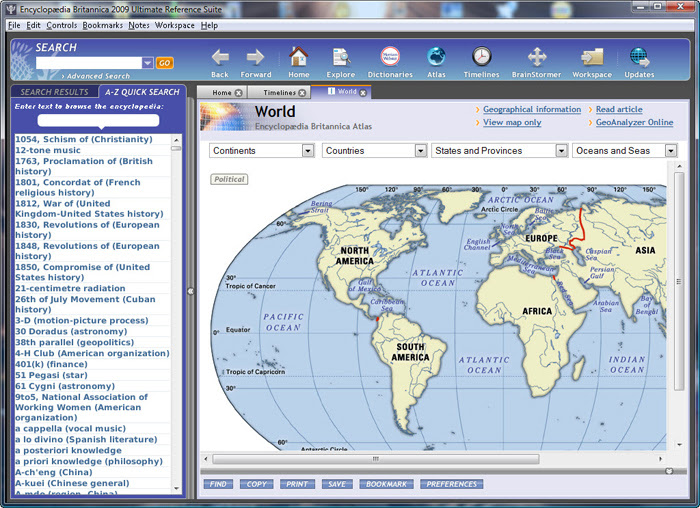Click the Read article link

tap(620, 109)
